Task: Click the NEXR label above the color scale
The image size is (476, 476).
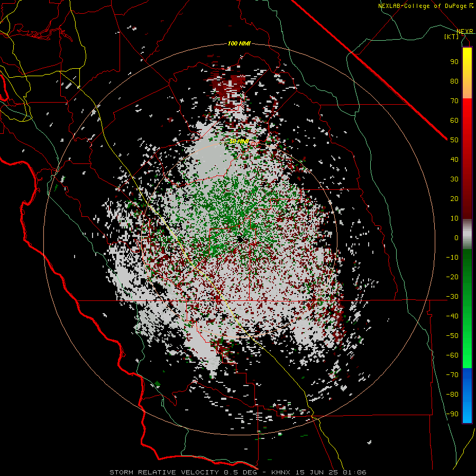Action: [x=465, y=31]
